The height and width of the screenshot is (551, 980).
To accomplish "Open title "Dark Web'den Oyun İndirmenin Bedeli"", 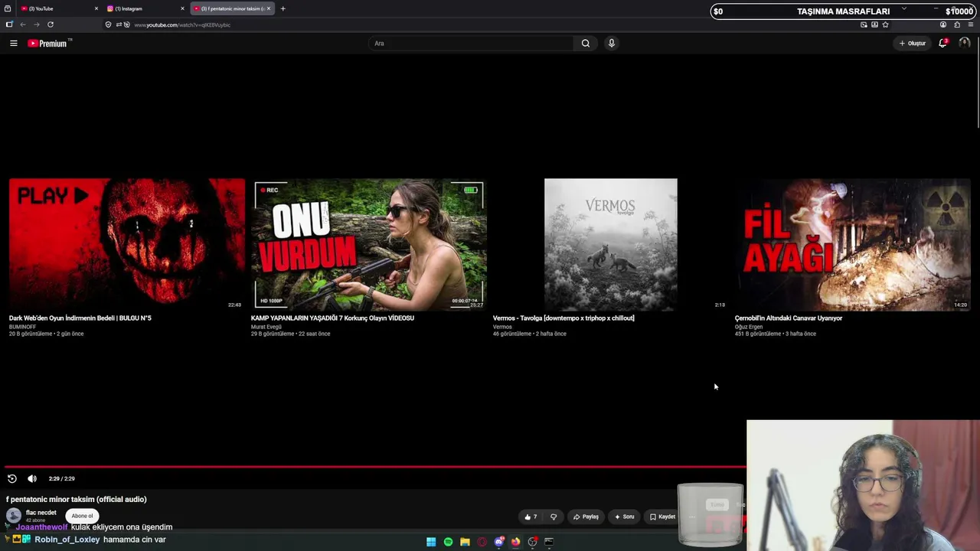I will pos(80,318).
